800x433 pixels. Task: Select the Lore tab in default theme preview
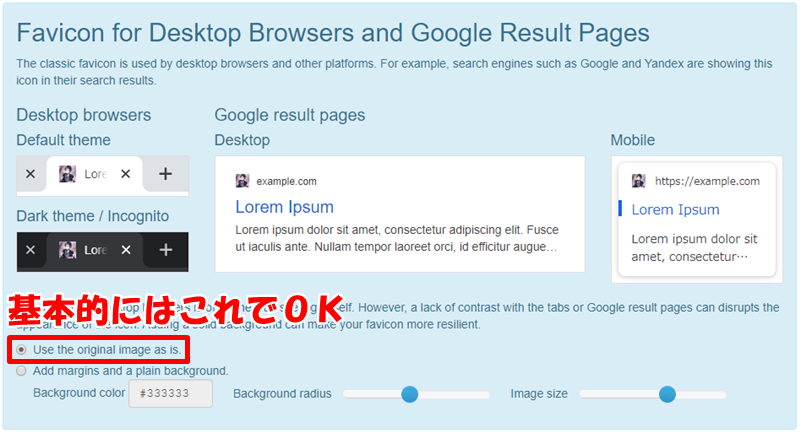click(95, 175)
